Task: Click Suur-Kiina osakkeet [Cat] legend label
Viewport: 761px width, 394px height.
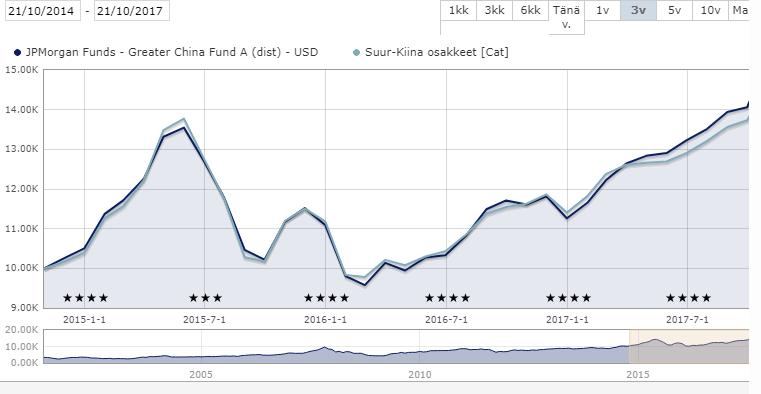Action: (437, 52)
